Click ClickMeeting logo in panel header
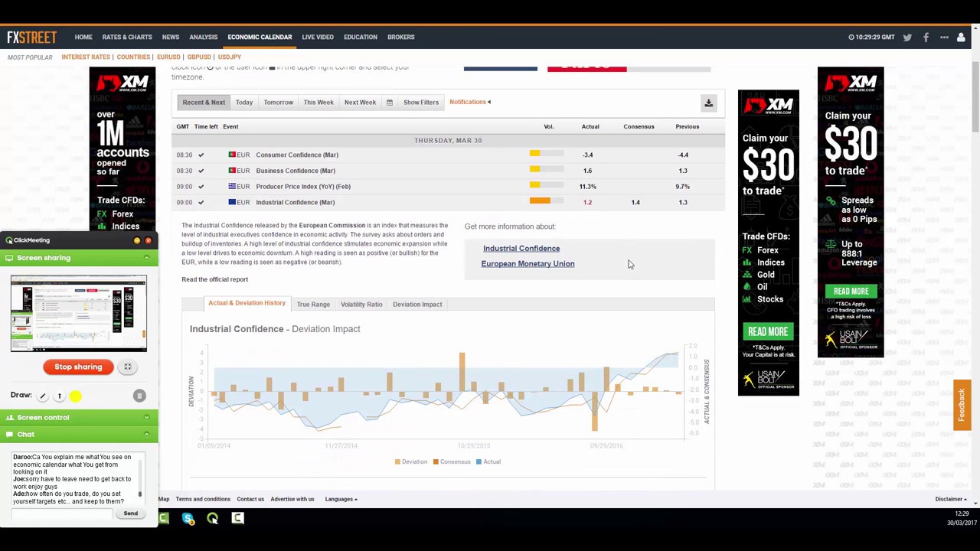The width and height of the screenshot is (980, 551). (x=28, y=240)
